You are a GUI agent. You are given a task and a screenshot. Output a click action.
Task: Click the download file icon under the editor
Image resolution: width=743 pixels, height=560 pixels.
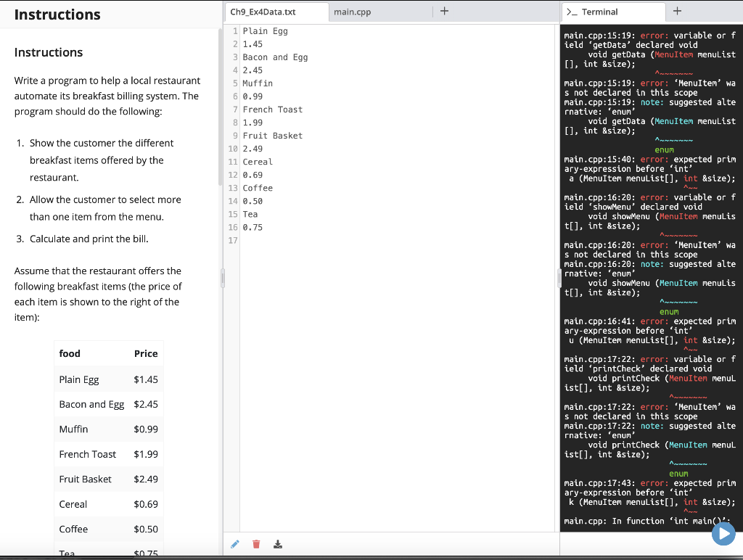[277, 543]
